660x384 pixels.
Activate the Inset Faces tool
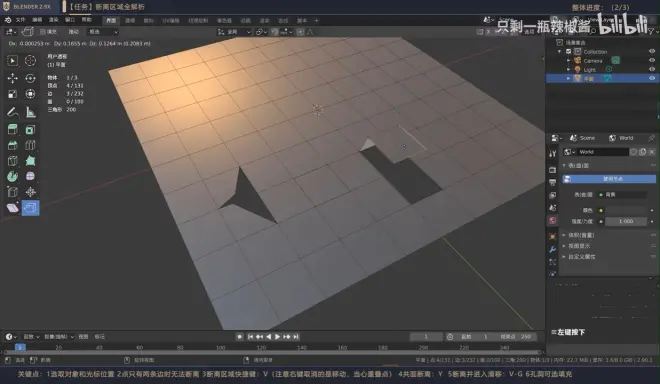click(30, 130)
